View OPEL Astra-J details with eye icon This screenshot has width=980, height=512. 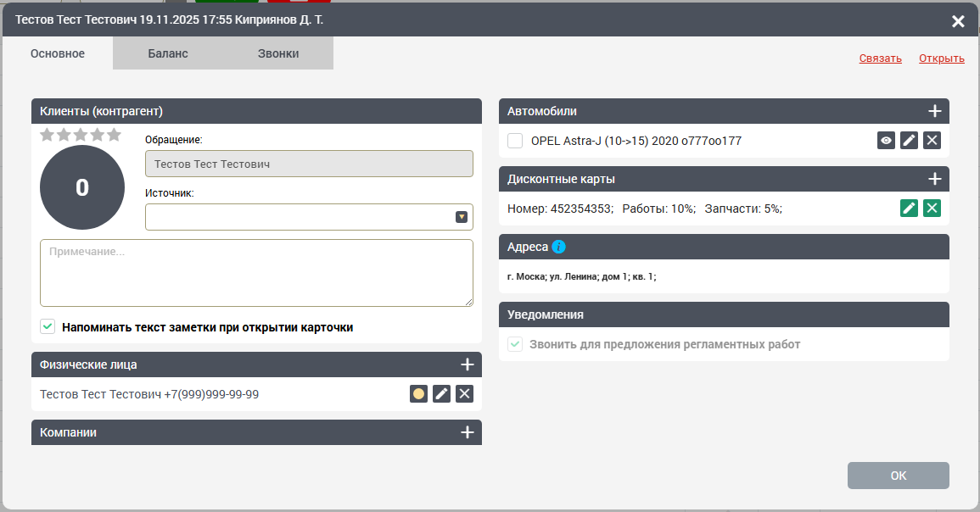click(887, 141)
